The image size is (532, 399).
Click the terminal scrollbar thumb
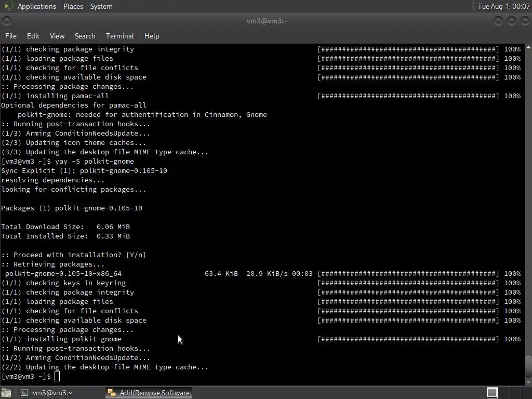click(528, 366)
